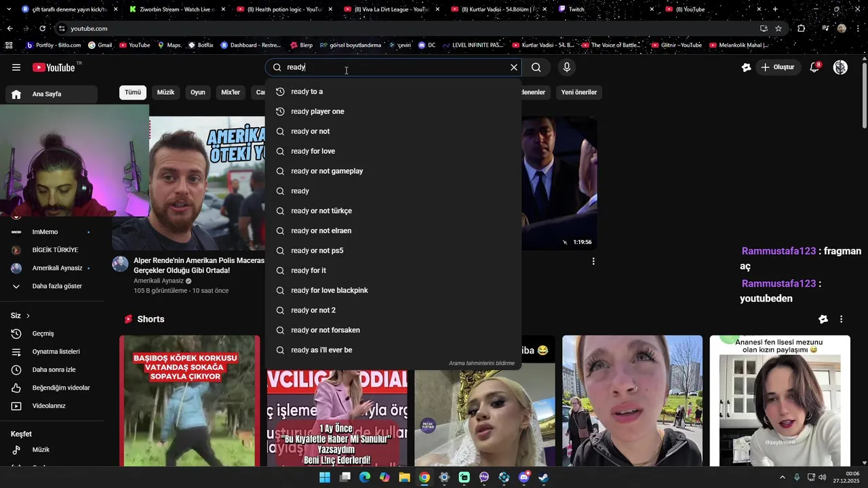
Task: Open the 'Anamesi fen lisesi mezunu' short
Action: click(x=780, y=401)
